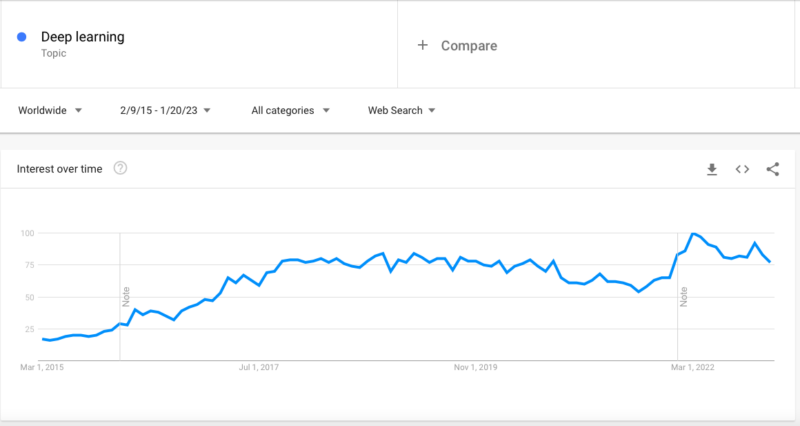Image resolution: width=800 pixels, height=426 pixels.
Task: Click the Compare search term field
Action: click(469, 45)
